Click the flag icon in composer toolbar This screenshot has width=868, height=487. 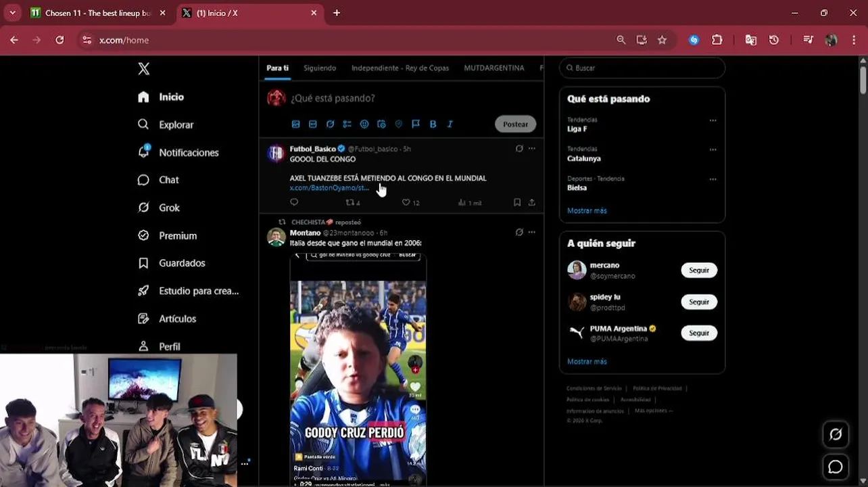click(416, 124)
